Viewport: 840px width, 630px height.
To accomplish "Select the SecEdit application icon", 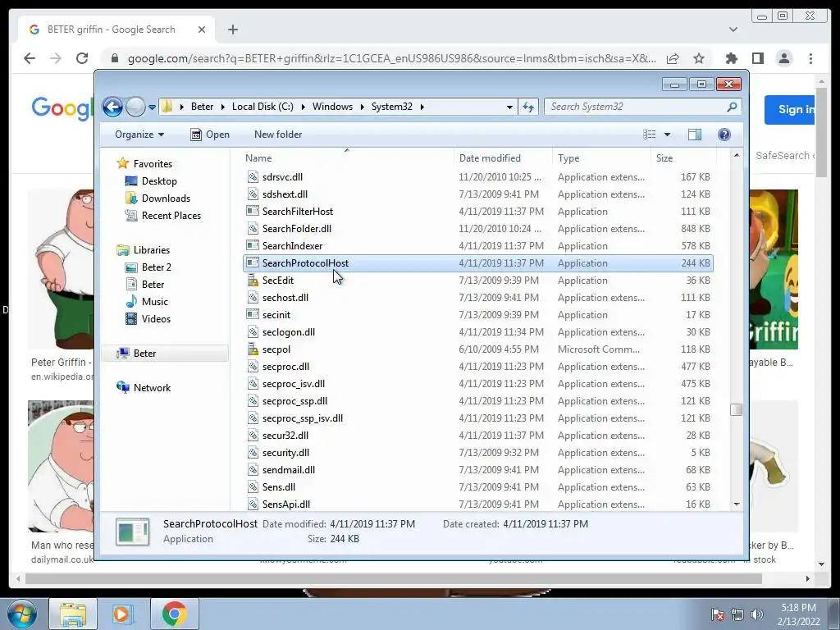I will point(253,281).
